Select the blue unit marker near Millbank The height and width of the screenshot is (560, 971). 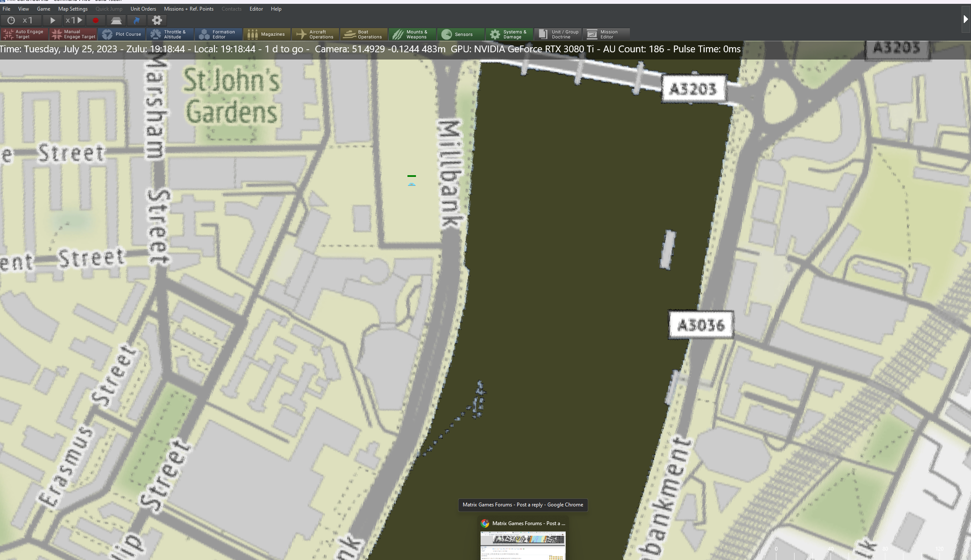click(411, 184)
